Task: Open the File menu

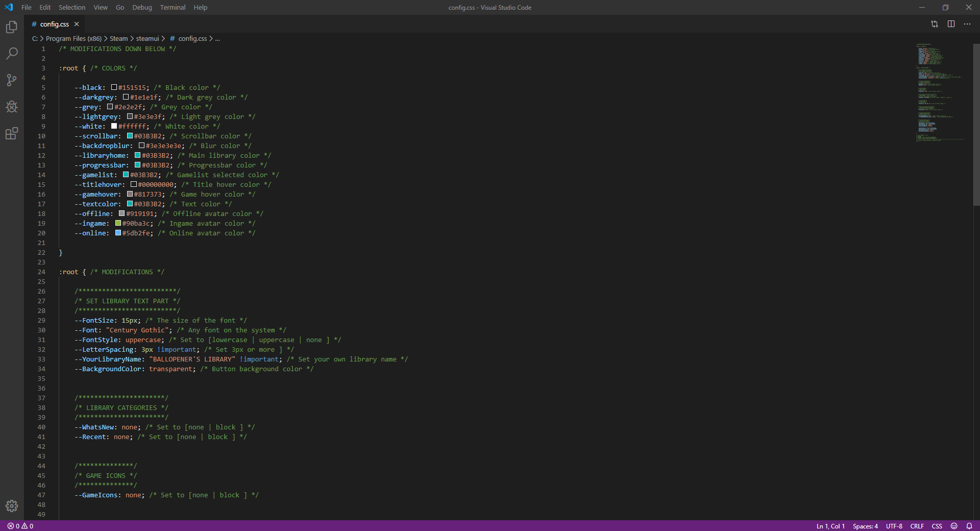Action: click(27, 7)
